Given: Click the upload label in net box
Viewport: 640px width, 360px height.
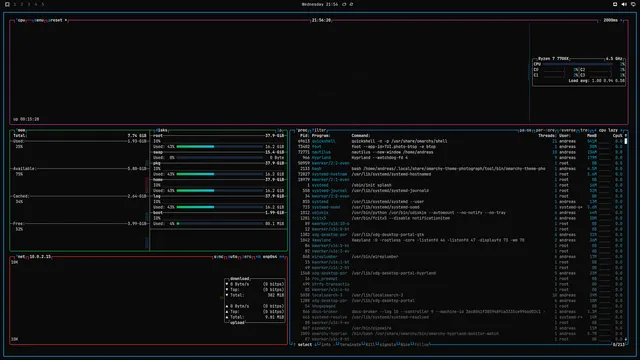Looking at the screenshot, I should click(x=237, y=322).
